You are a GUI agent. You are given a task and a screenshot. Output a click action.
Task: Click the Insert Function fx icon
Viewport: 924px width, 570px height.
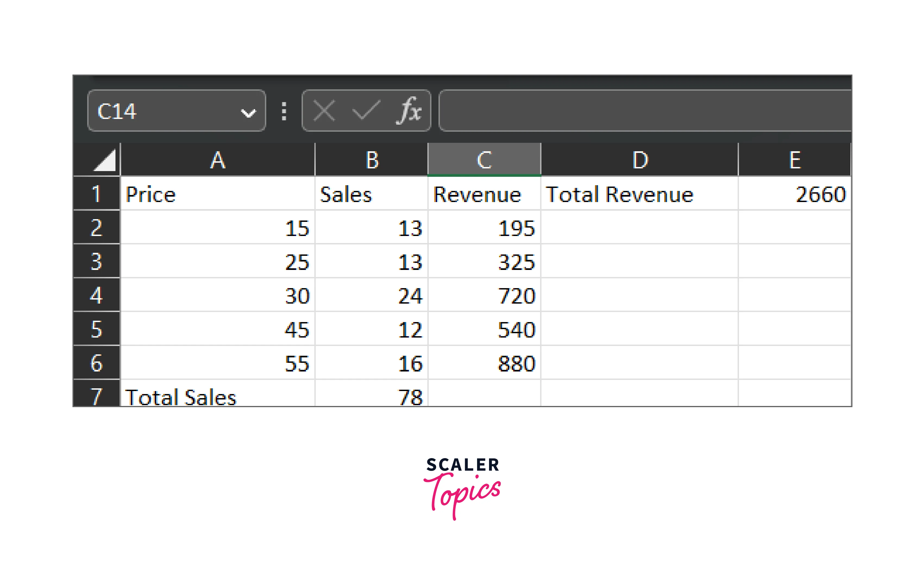coord(409,111)
